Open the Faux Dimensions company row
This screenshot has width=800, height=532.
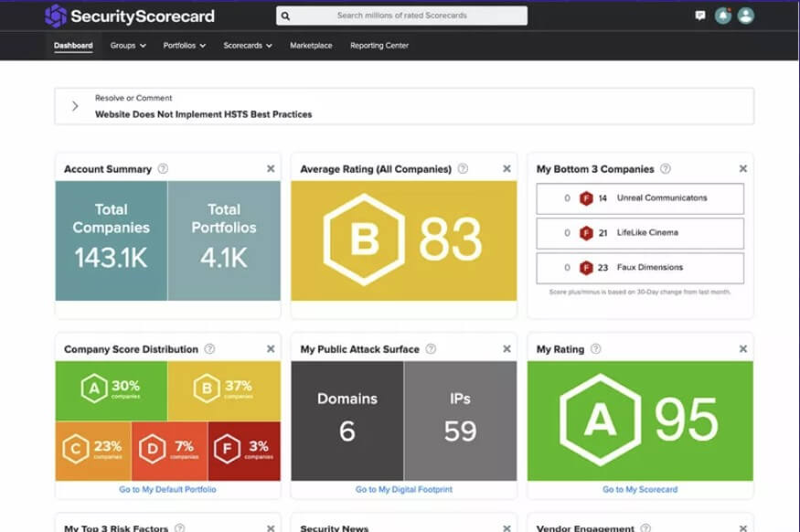point(640,268)
